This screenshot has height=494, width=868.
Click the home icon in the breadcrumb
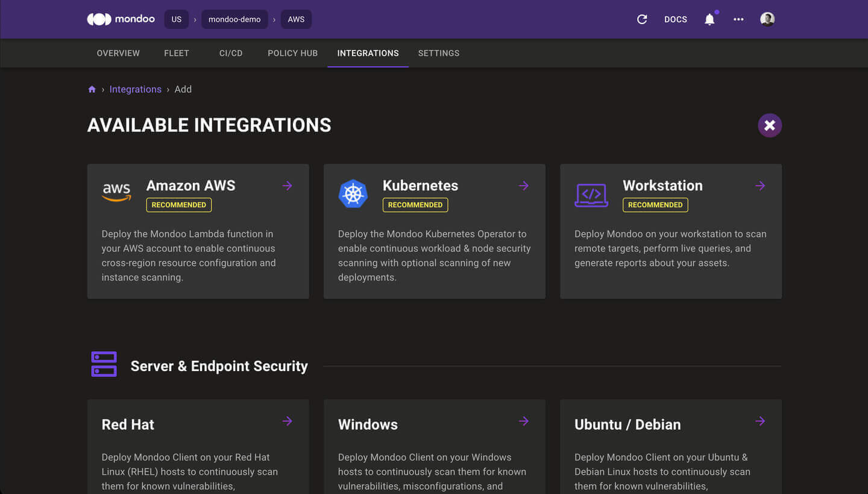click(92, 89)
